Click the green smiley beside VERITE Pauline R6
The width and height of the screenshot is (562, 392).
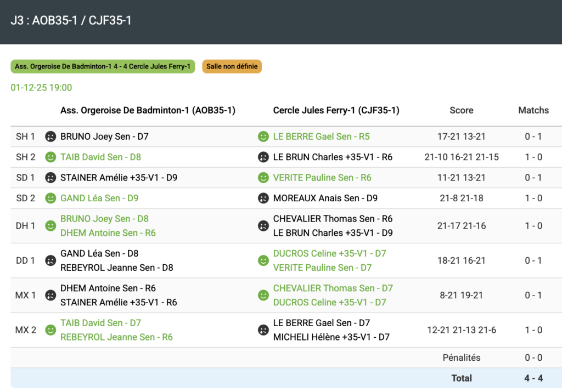coord(263,178)
